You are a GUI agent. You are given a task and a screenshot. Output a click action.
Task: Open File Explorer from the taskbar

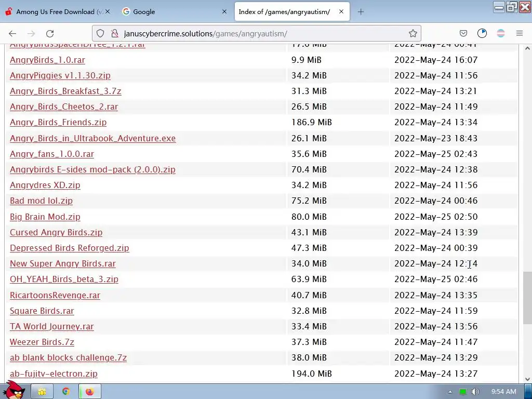[42, 392]
